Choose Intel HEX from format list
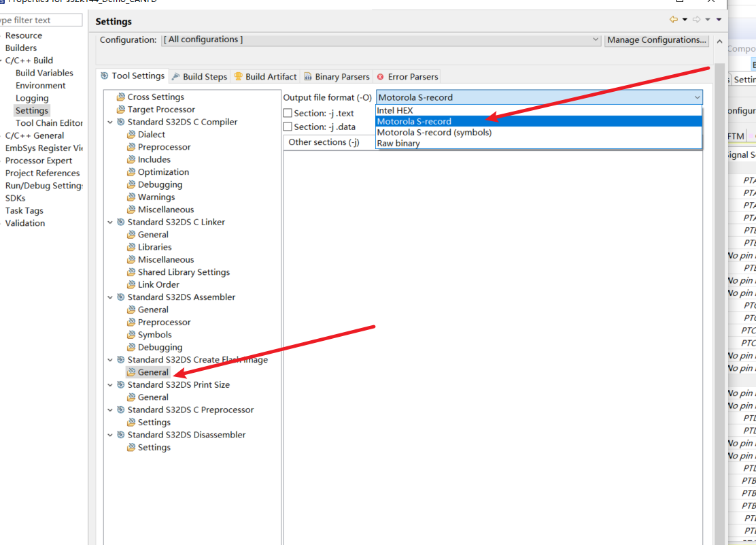This screenshot has width=756, height=545. click(x=538, y=110)
